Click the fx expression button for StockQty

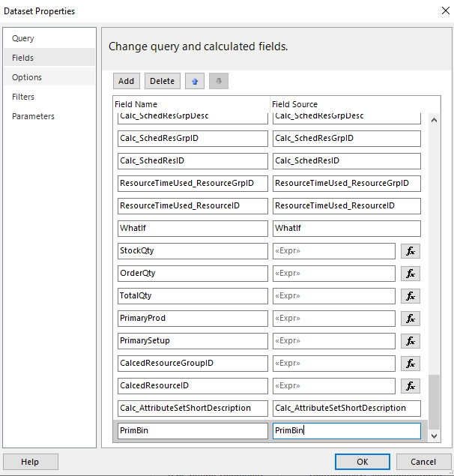point(411,251)
